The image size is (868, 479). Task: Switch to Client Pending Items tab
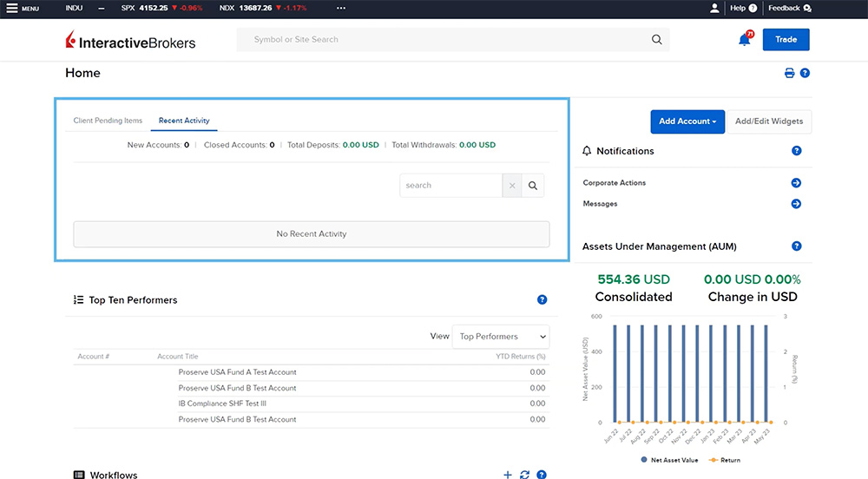point(108,121)
